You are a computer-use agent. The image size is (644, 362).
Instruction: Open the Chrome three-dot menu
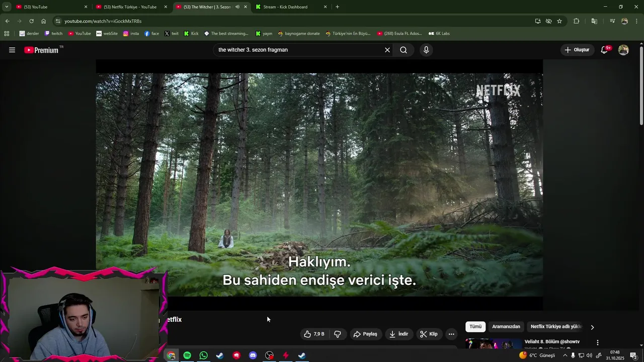pos(637,21)
